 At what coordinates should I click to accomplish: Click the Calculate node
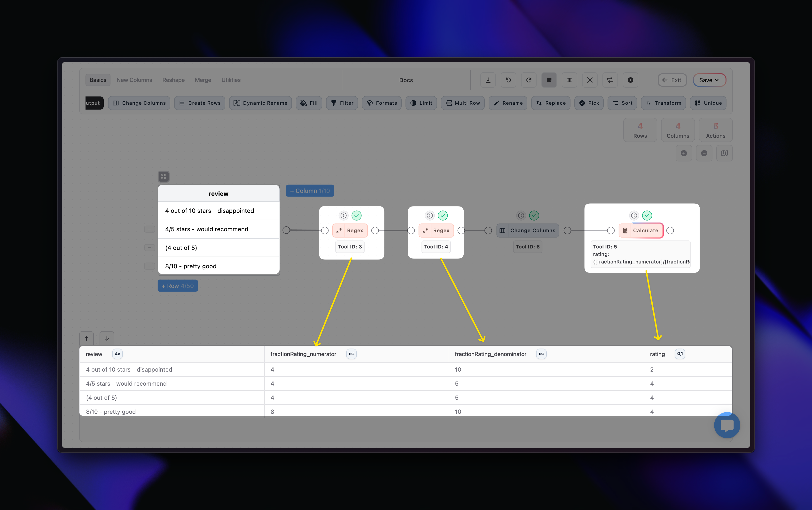point(641,230)
